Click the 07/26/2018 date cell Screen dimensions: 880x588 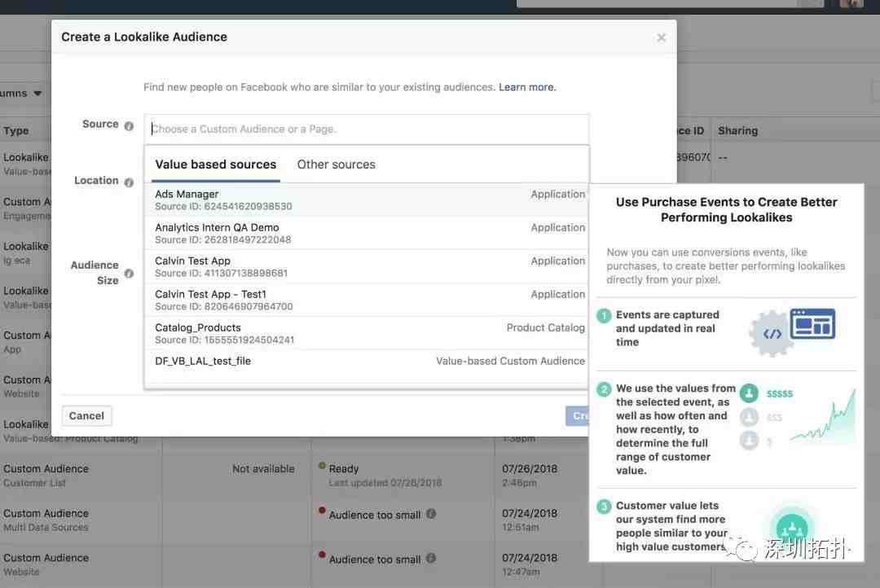pos(530,468)
